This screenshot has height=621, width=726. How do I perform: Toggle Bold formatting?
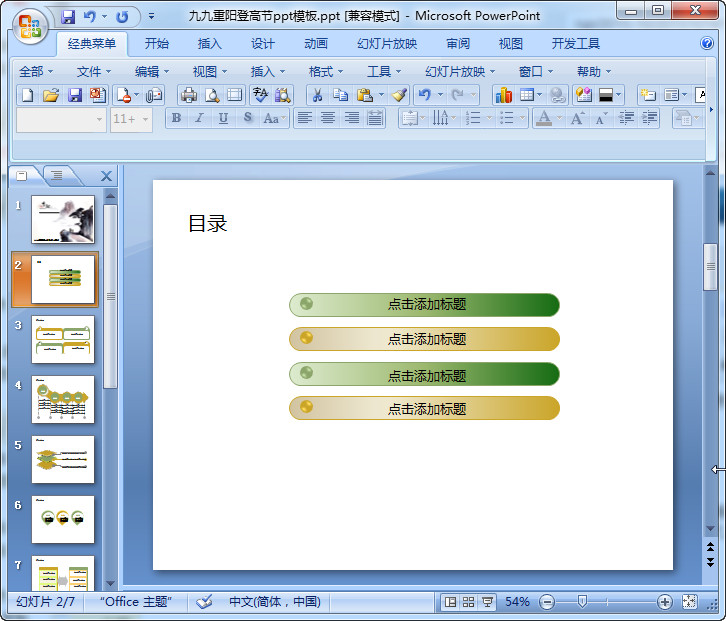click(176, 119)
